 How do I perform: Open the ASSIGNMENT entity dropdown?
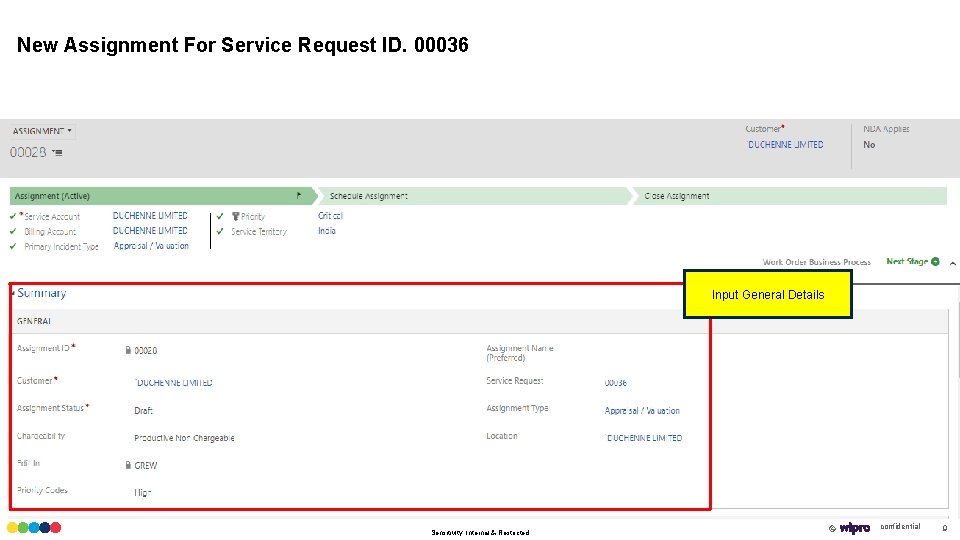tap(42, 131)
